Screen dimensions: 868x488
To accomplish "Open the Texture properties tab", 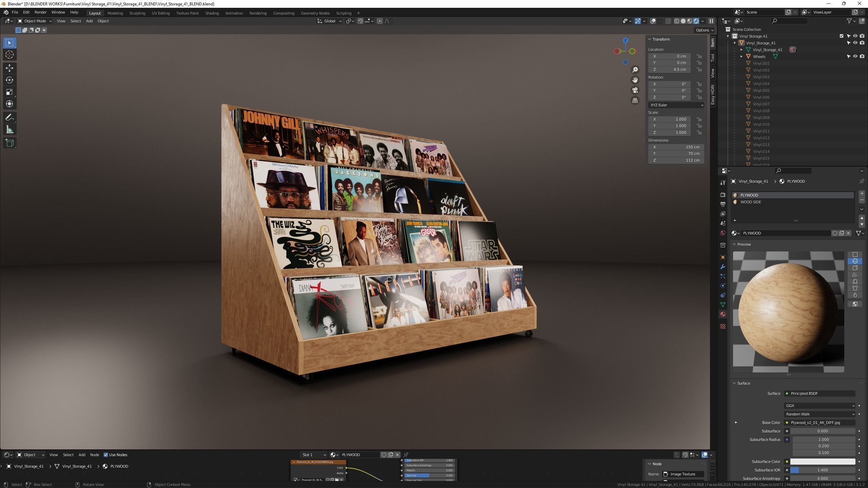I will pos(723,326).
